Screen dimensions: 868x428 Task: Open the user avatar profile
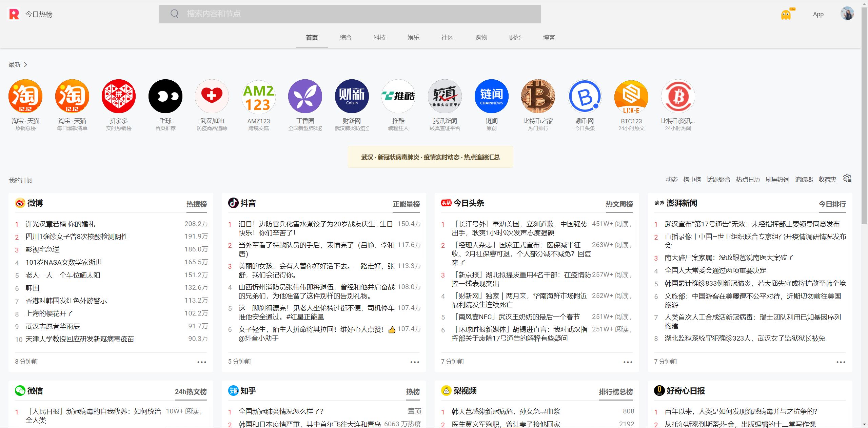[x=847, y=14]
